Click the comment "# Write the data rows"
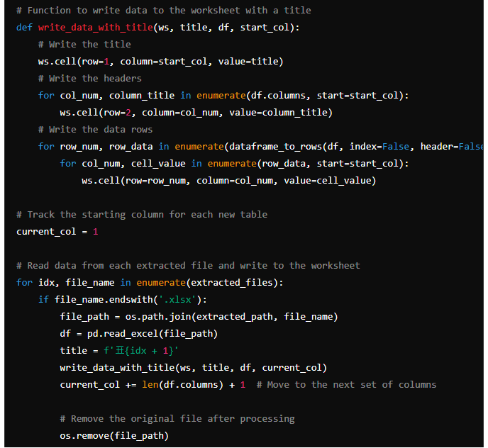 click(96, 129)
